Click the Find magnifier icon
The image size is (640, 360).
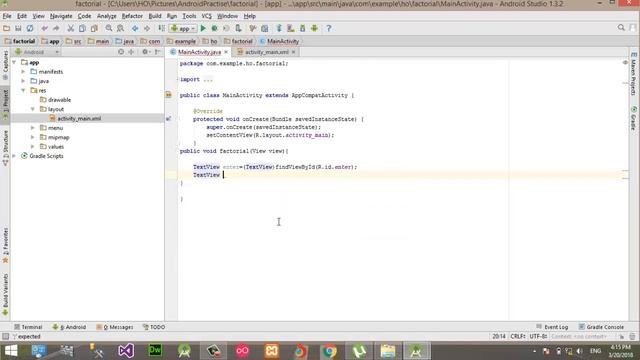[109, 28]
